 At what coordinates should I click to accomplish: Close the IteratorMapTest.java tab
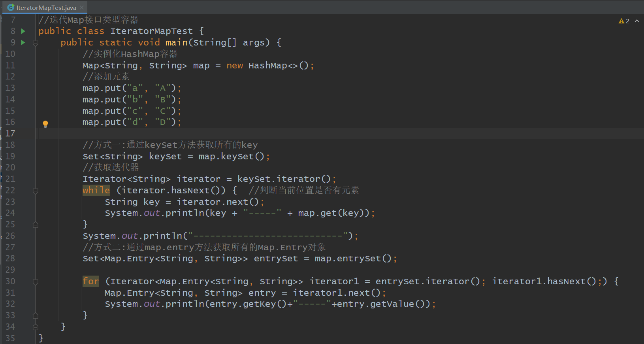pyautogui.click(x=82, y=8)
